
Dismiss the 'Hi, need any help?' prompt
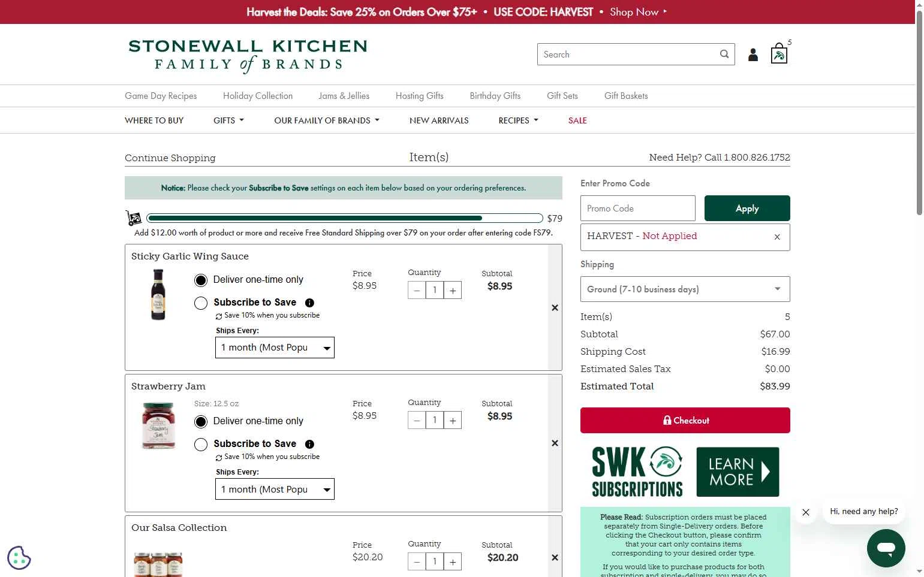806,512
